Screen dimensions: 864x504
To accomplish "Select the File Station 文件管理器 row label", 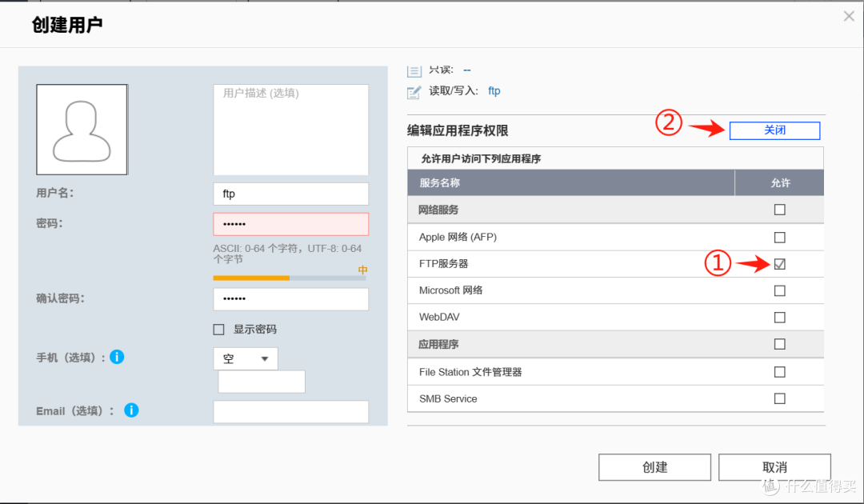I will (470, 372).
